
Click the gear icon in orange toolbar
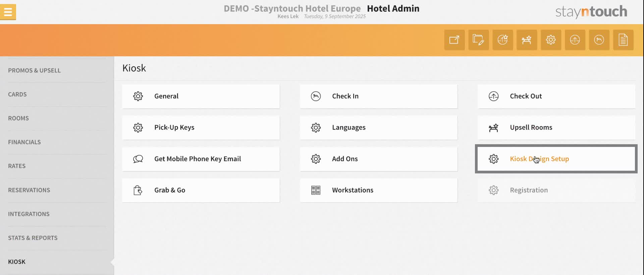551,40
